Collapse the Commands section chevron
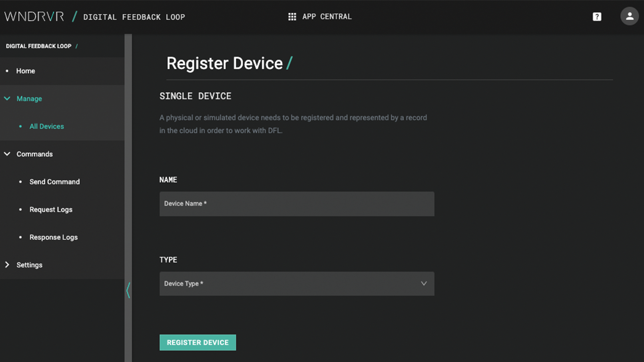Image resolution: width=644 pixels, height=362 pixels. pyautogui.click(x=7, y=154)
